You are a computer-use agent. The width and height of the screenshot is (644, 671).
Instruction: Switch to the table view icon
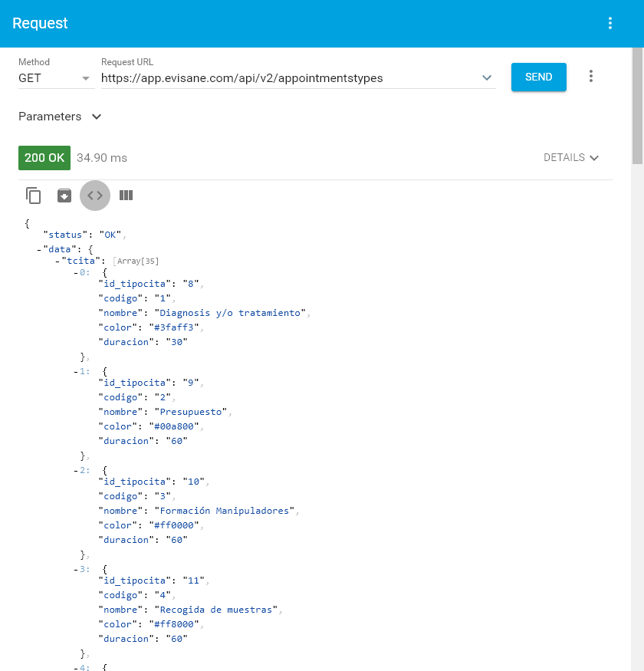pyautogui.click(x=126, y=196)
